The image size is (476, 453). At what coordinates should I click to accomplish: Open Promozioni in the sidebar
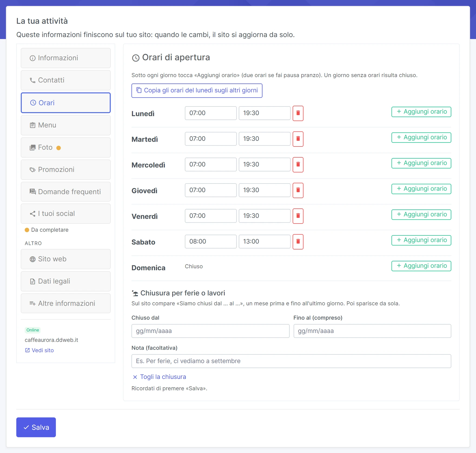click(x=66, y=170)
